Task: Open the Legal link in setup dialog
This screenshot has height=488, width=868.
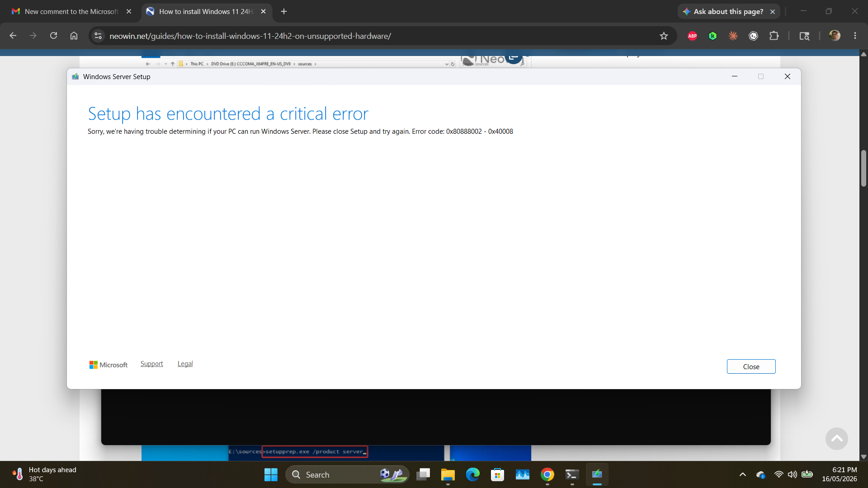Action: [185, 364]
